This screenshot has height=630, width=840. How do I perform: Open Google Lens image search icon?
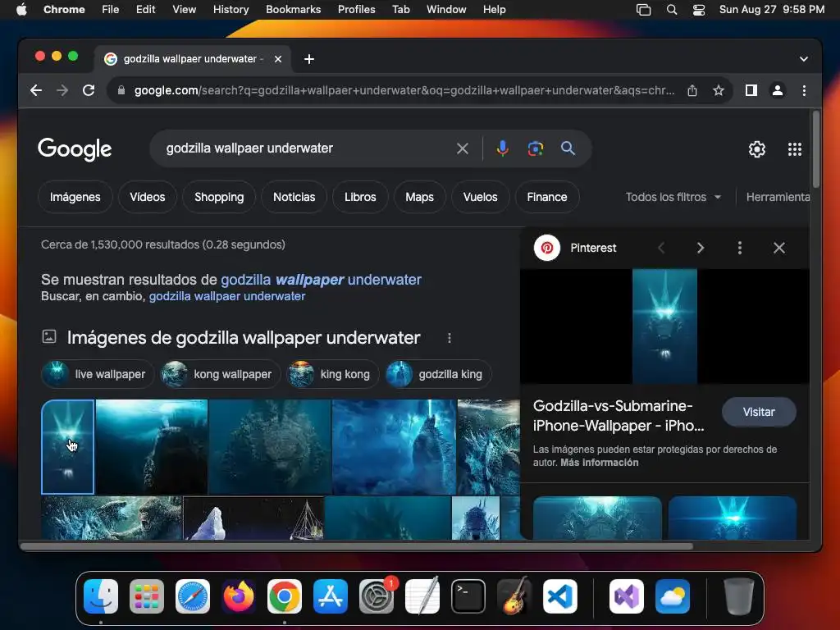click(535, 148)
